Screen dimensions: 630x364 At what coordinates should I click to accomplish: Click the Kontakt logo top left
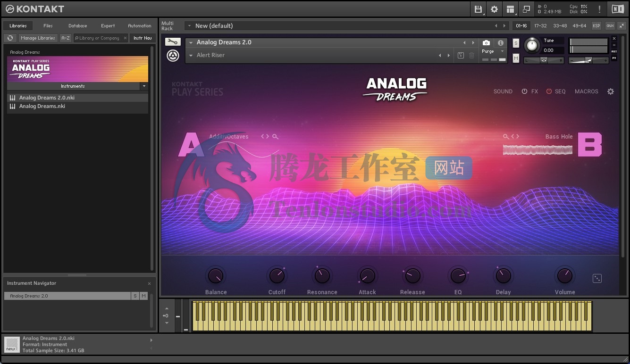pyautogui.click(x=34, y=9)
